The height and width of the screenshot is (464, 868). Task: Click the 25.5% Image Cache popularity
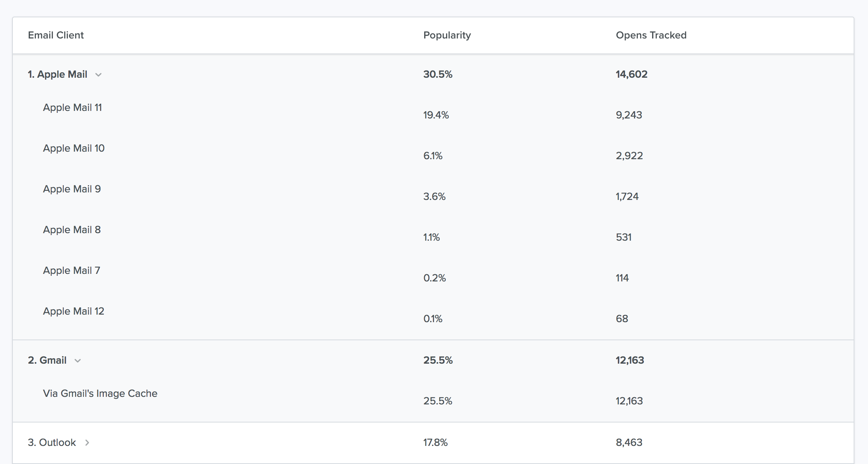point(438,401)
